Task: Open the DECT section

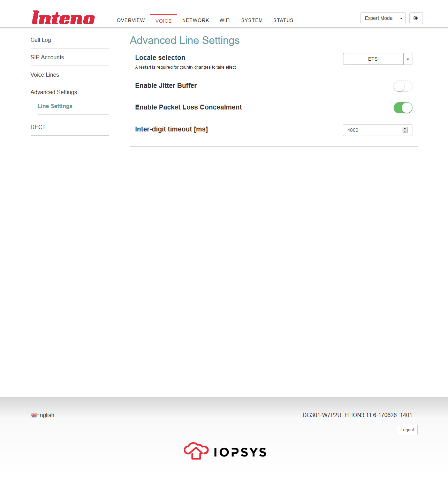Action: coord(38,127)
